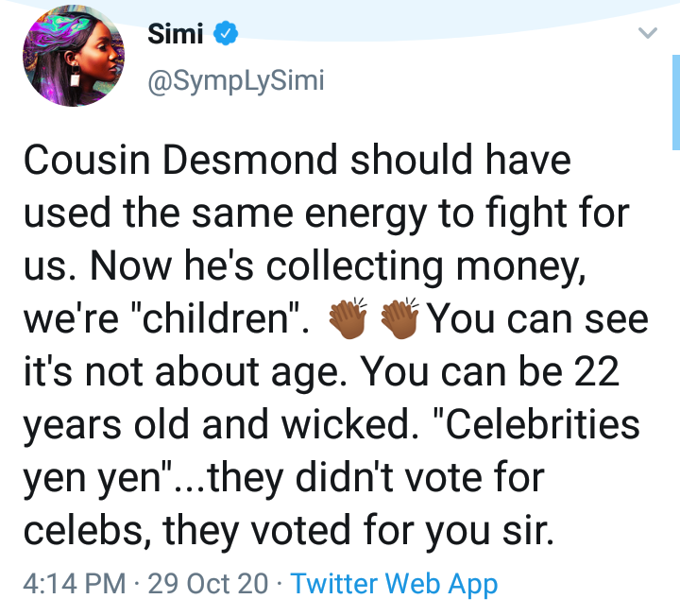Click the second clapping hands emoji
This screenshot has height=616, width=680.
coord(399,318)
